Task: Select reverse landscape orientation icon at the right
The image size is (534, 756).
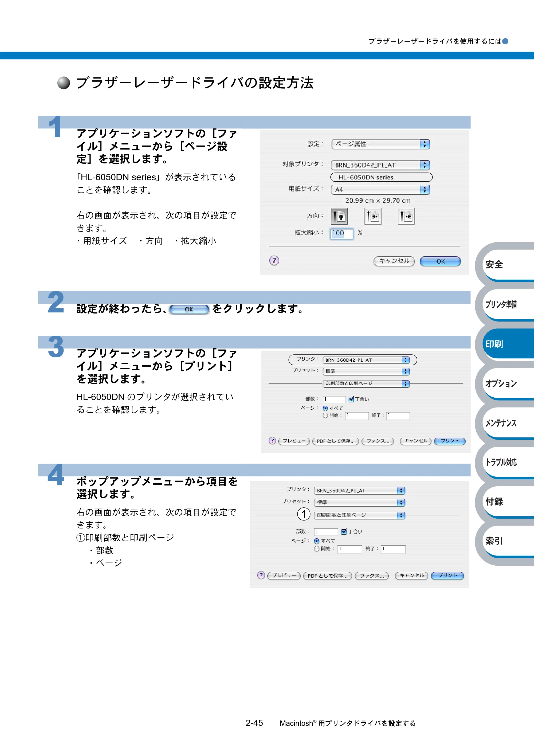Action: pos(406,216)
